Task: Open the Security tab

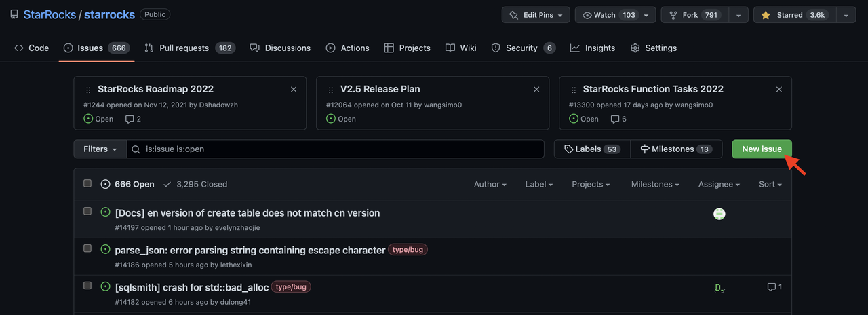Action: pos(523,48)
